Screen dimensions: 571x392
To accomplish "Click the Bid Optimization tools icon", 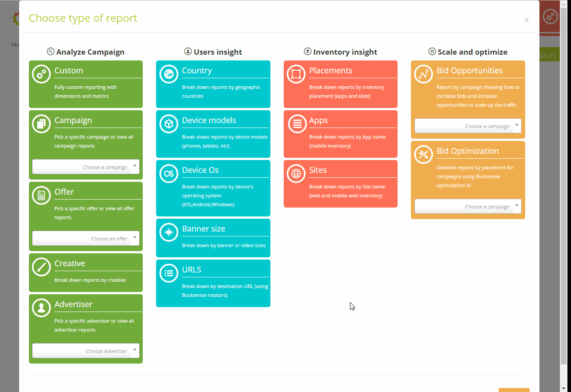I will coord(423,155).
